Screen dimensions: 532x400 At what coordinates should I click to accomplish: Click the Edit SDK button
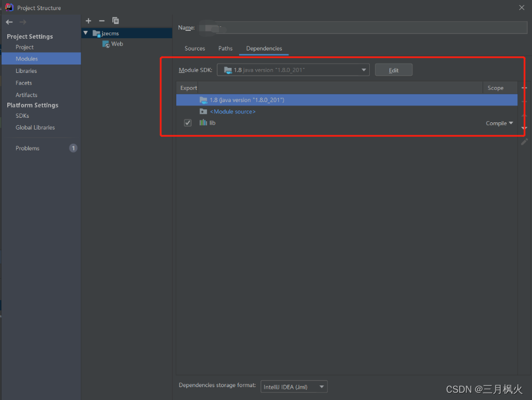(393, 70)
